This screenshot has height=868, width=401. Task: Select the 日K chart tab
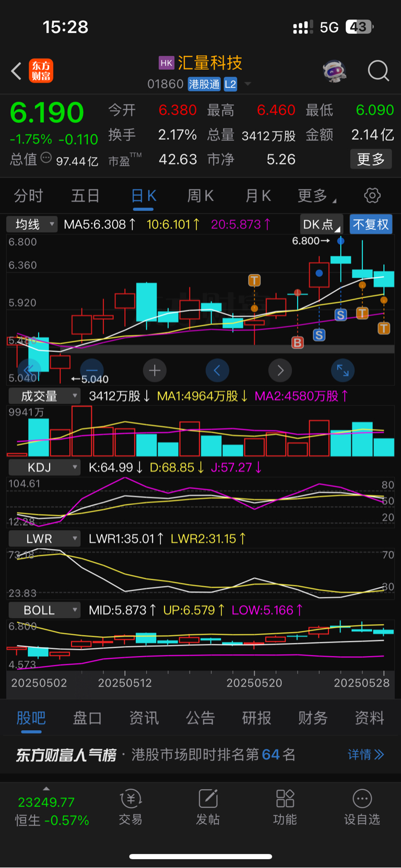(143, 196)
